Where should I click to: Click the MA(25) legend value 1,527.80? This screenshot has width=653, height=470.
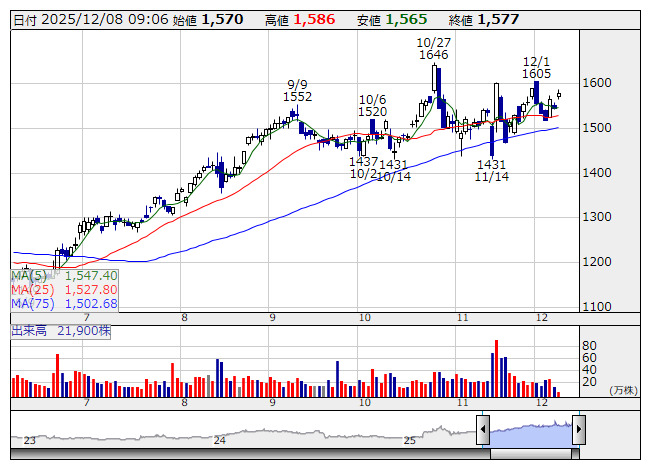click(x=91, y=289)
